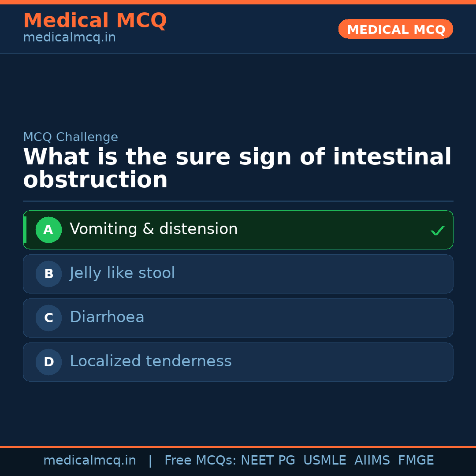476x476 pixels.
Task: Click the orange MEDICAL MCQ badge
Action: pyautogui.click(x=395, y=30)
